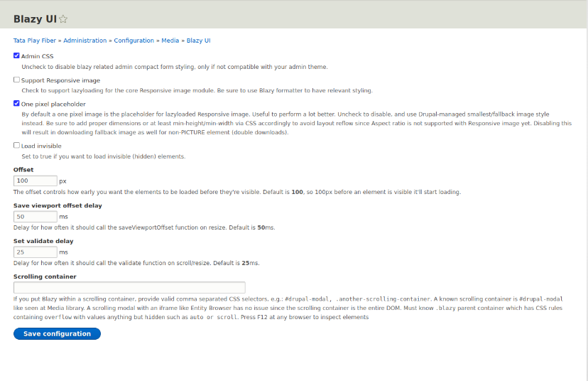This screenshot has width=588, height=381.
Task: Select the Set validate delay field
Action: [x=36, y=252]
